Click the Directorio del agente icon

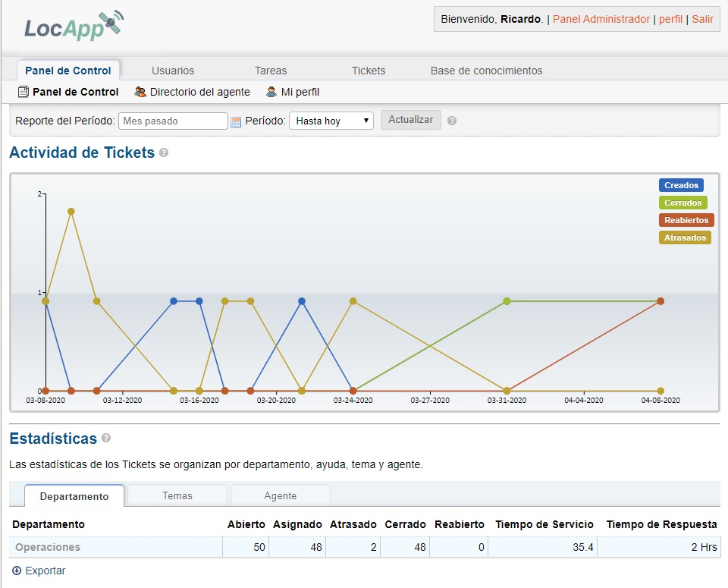pos(140,92)
